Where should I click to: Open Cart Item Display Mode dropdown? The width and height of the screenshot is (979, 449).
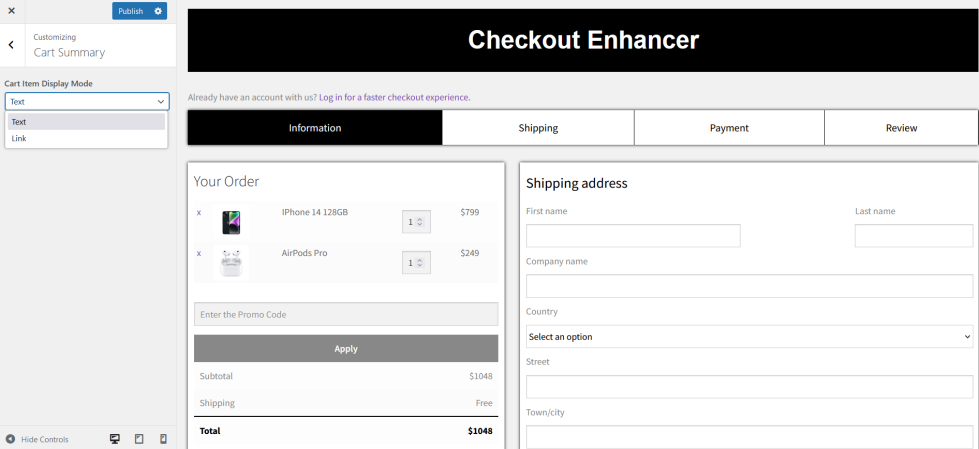point(87,101)
